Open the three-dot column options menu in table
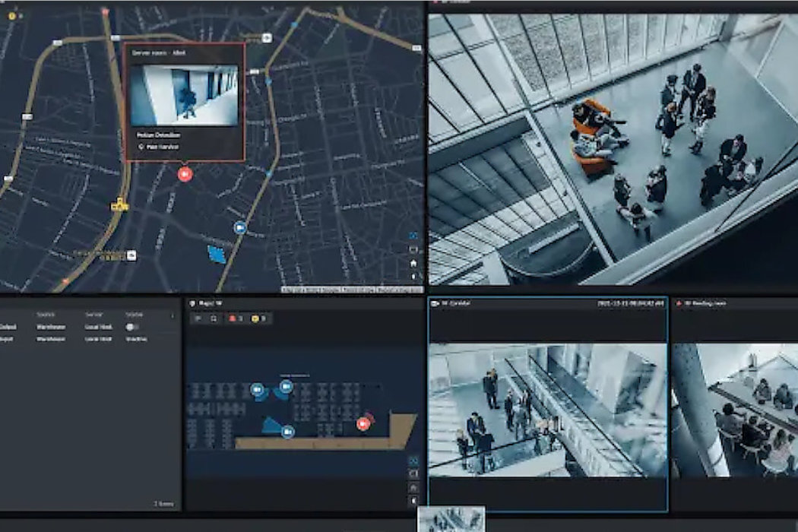Screen dimensions: 798x532 173,314
